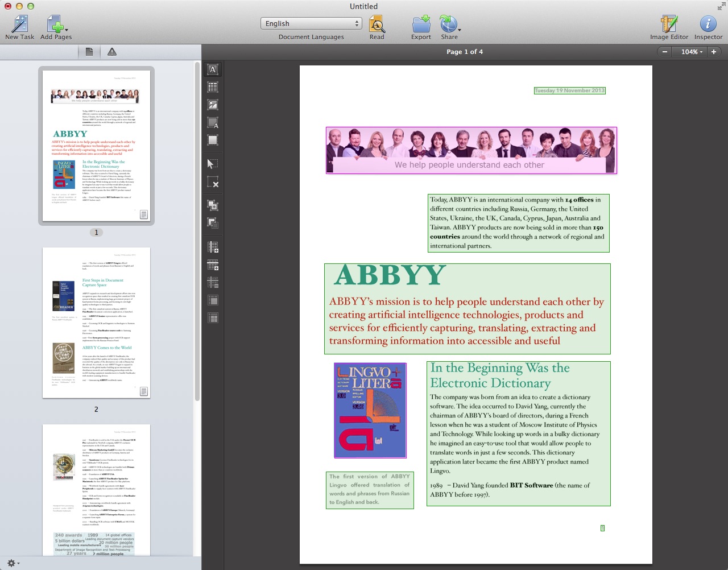This screenshot has width=728, height=570.
Task: Click the Delete Area tool
Action: (x=213, y=182)
